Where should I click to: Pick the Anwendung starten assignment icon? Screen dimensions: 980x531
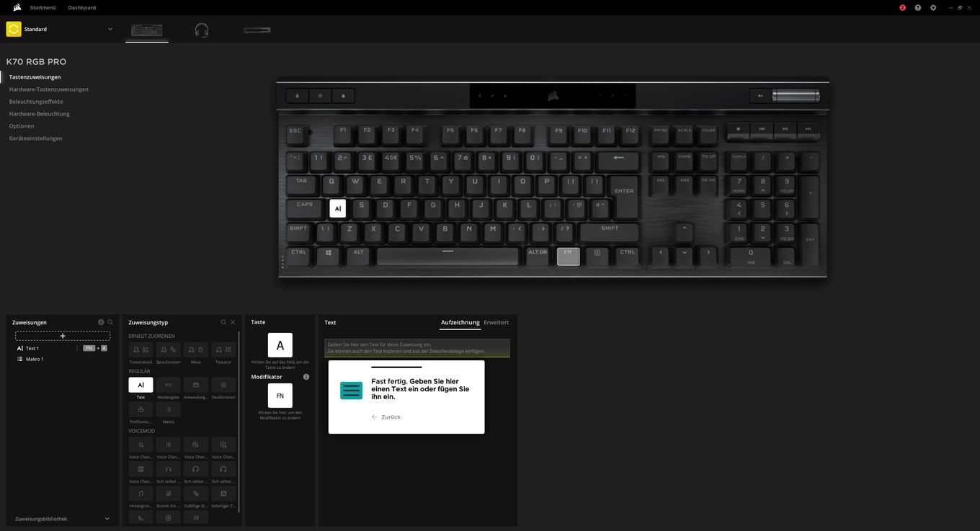click(196, 385)
